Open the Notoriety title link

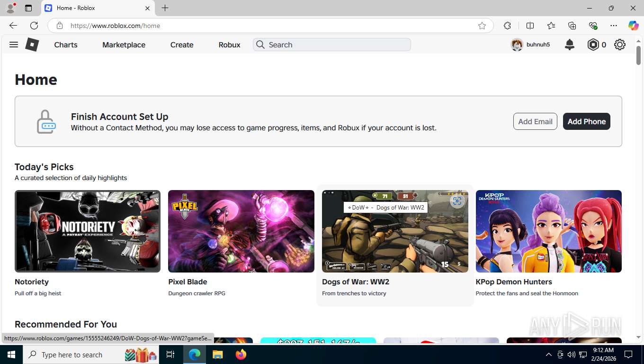pyautogui.click(x=32, y=282)
